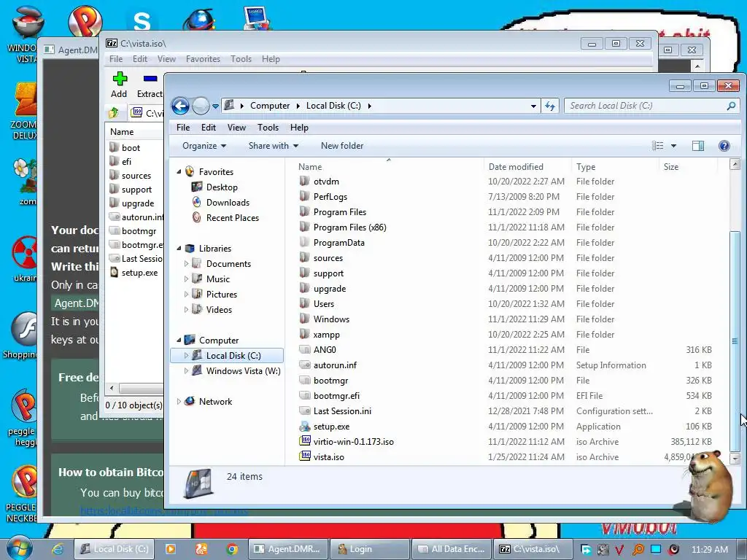
Task: Open the Help menu in 7-Zip window
Action: [271, 59]
